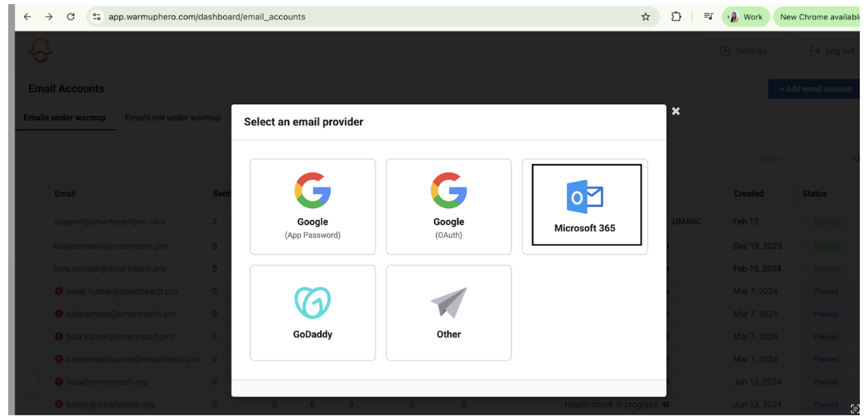Viewport: 868px width, 418px height.
Task: Open balajiramesh@smartreach.pro email account
Action: point(111,246)
